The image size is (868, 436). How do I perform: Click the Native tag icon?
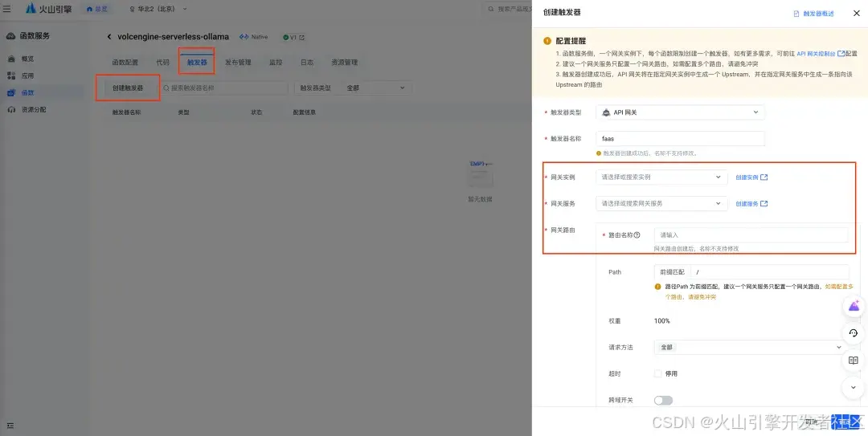pos(244,37)
